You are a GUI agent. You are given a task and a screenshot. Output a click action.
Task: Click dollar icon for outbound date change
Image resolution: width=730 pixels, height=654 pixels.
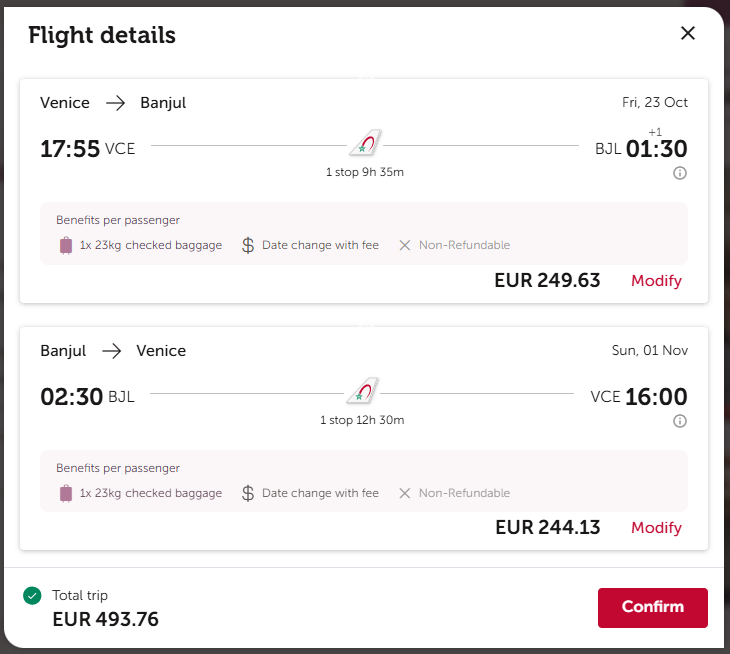coord(248,245)
